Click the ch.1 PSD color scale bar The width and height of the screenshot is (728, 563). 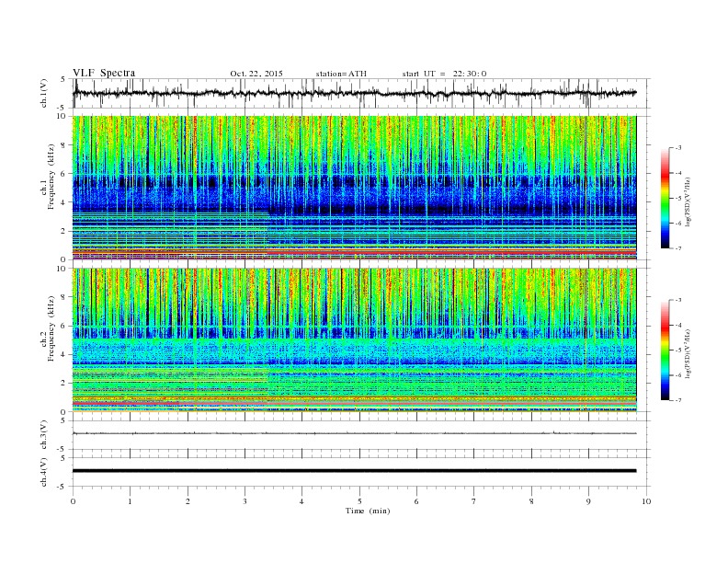tap(665, 198)
